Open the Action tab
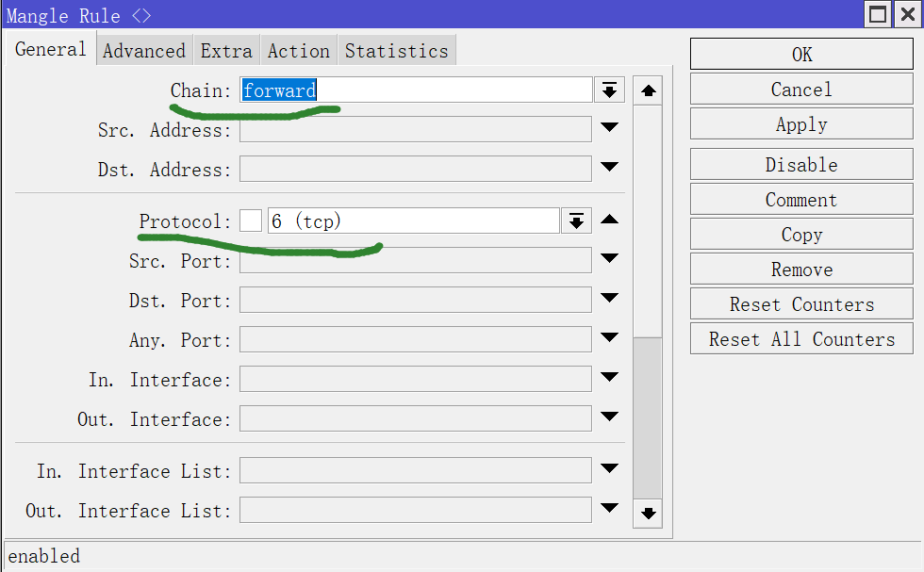924x572 pixels. point(298,51)
